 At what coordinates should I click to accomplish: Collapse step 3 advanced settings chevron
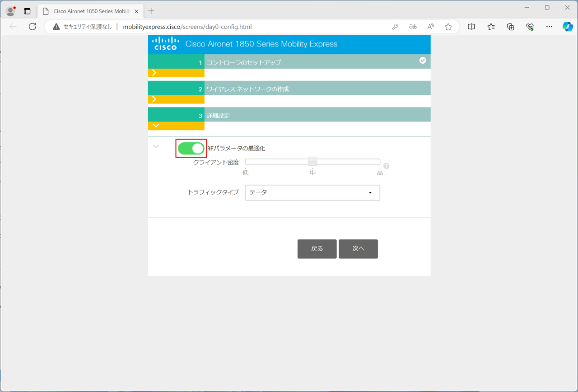(156, 126)
